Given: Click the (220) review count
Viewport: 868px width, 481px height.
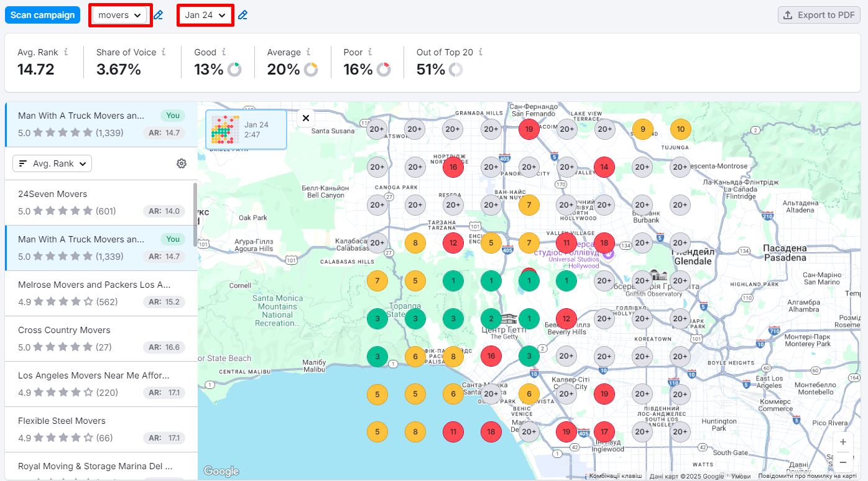Looking at the screenshot, I should (x=107, y=393).
